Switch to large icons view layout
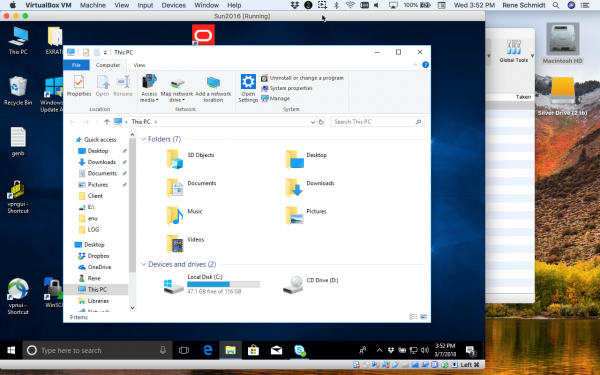The image size is (600, 375). tap(424, 316)
